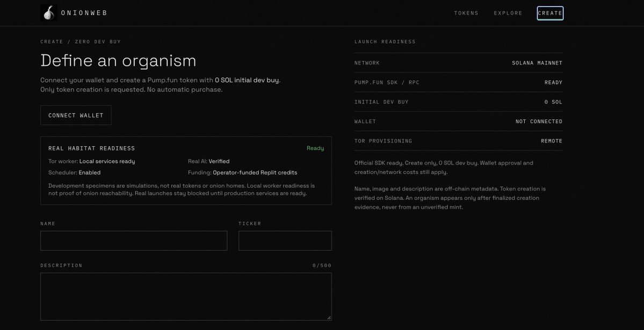Screen dimensions: 644x330
Task: Click the Description resize handle
Action: click(x=329, y=317)
